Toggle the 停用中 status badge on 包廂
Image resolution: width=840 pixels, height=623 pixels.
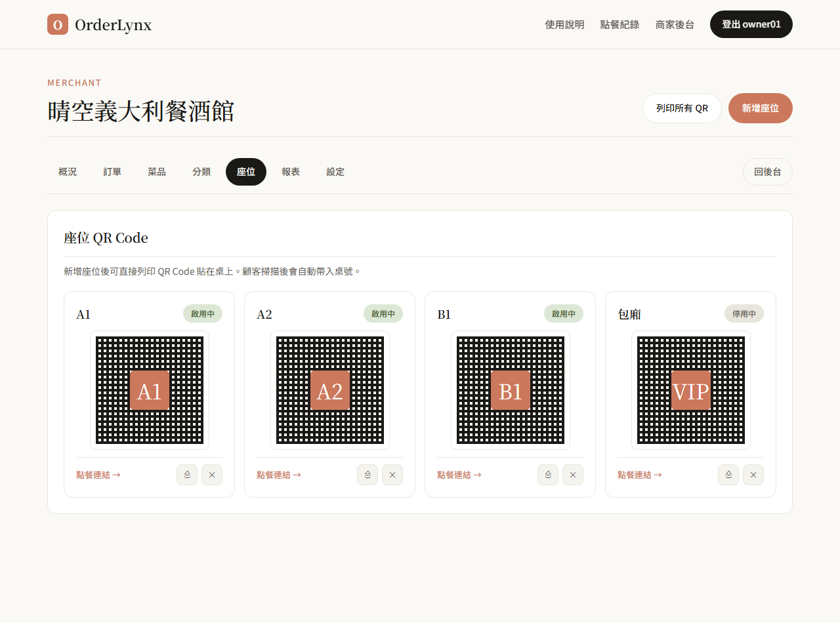coord(744,313)
